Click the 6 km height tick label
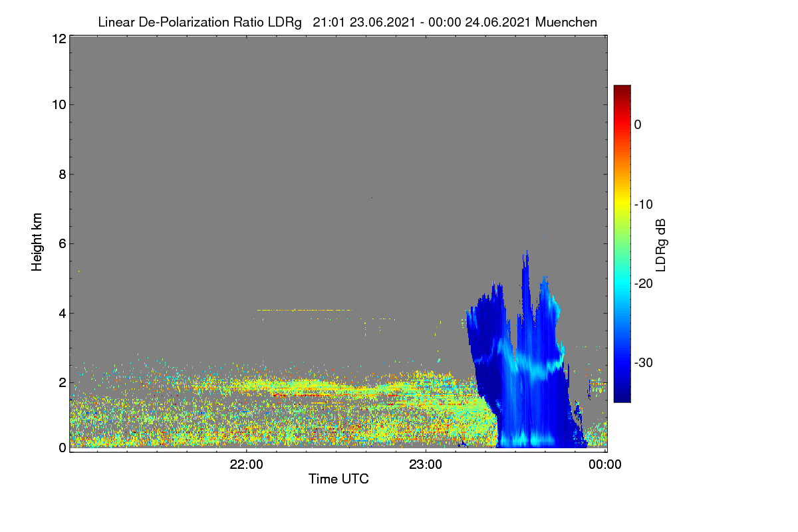 coord(61,243)
